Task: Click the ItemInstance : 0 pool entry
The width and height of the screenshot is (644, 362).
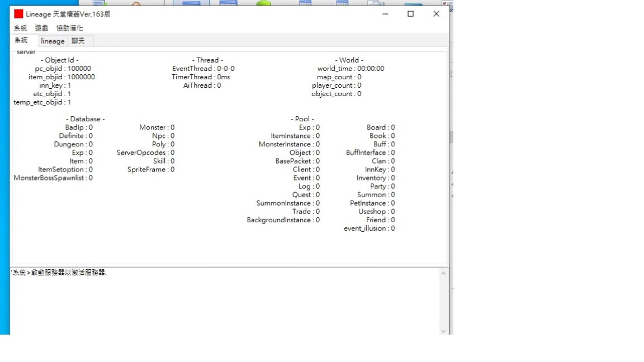Action: [x=295, y=136]
